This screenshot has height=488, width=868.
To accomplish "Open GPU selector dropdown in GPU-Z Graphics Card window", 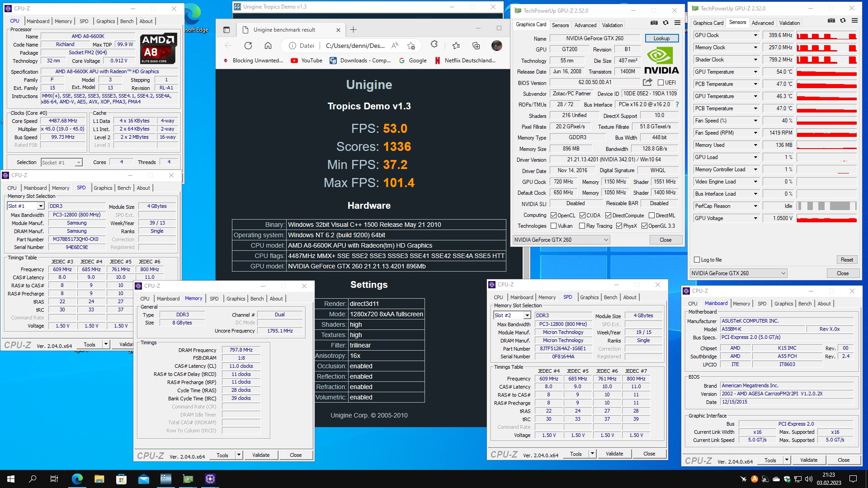I will coord(561,240).
